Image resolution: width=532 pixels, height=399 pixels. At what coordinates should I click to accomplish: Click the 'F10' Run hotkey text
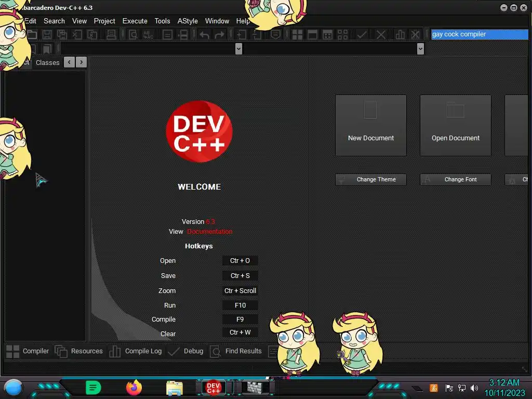pyautogui.click(x=240, y=305)
